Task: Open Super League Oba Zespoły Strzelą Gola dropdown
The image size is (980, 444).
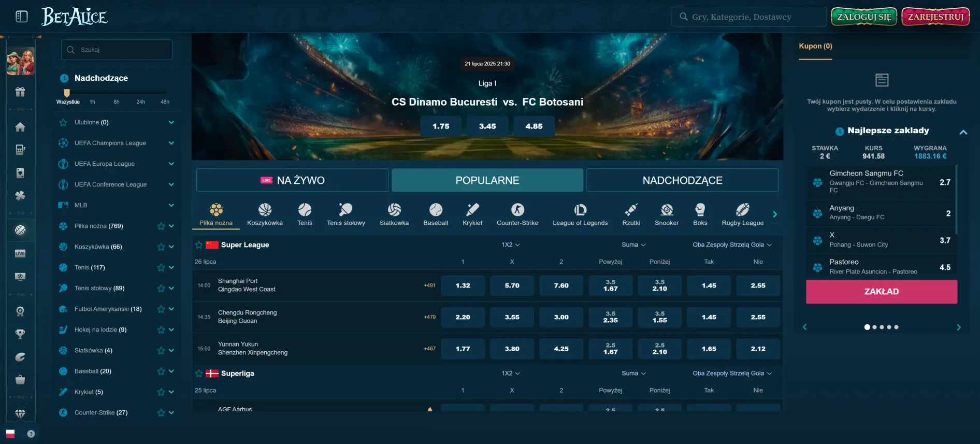Action: coord(732,245)
